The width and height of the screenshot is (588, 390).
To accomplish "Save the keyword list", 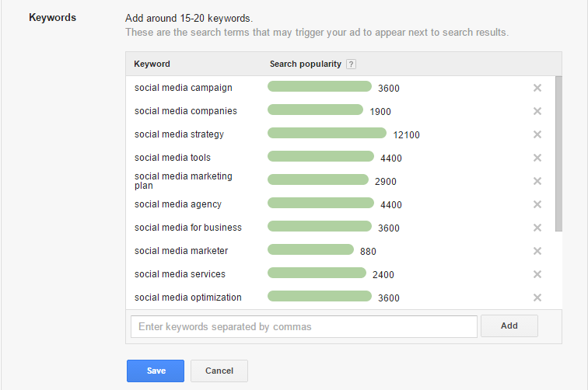I will coord(156,371).
